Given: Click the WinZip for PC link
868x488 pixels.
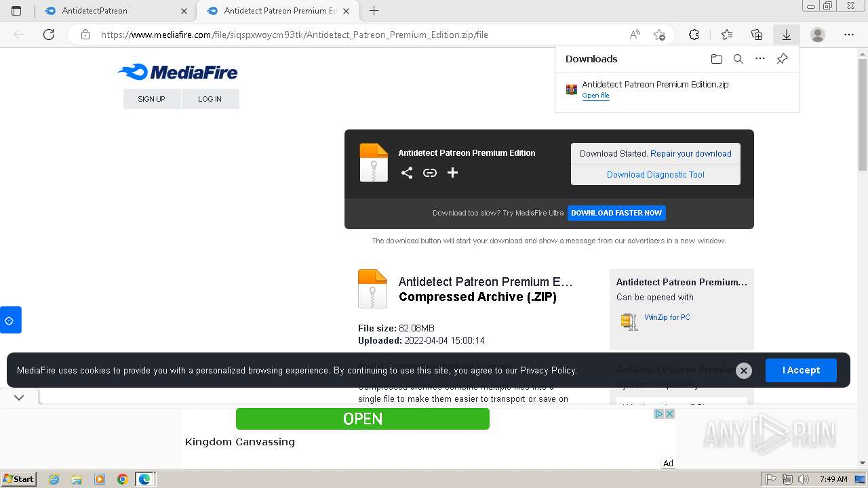Looking at the screenshot, I should tap(667, 317).
